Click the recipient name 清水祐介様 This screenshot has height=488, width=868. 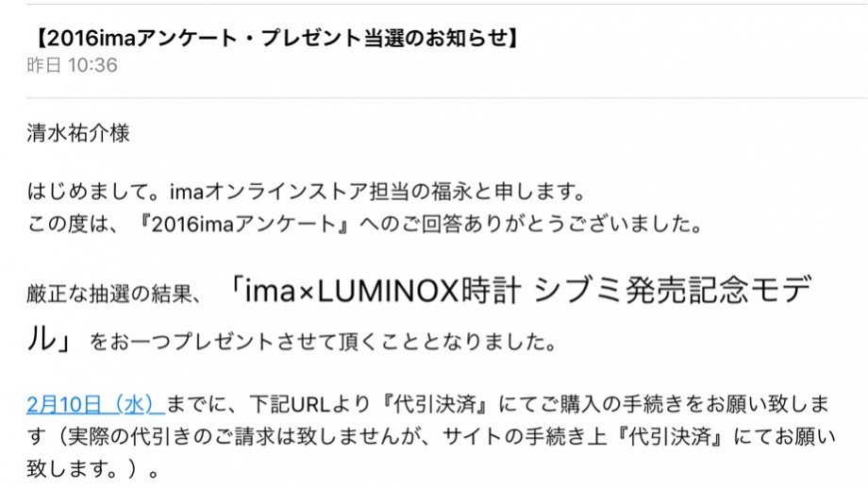click(78, 133)
